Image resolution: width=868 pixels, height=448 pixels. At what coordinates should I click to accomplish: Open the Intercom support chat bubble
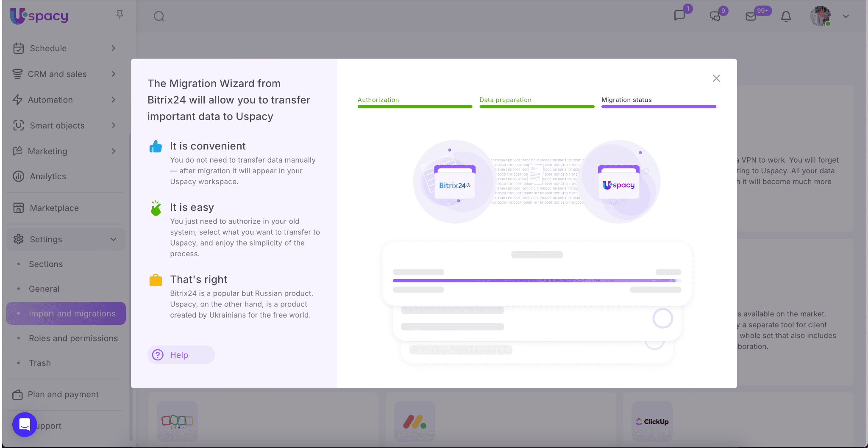tap(25, 424)
